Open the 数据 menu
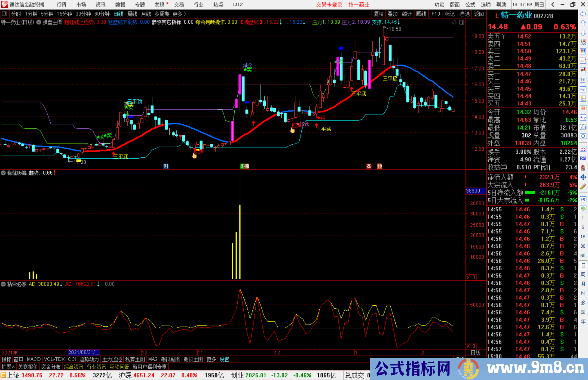 click(120, 4)
